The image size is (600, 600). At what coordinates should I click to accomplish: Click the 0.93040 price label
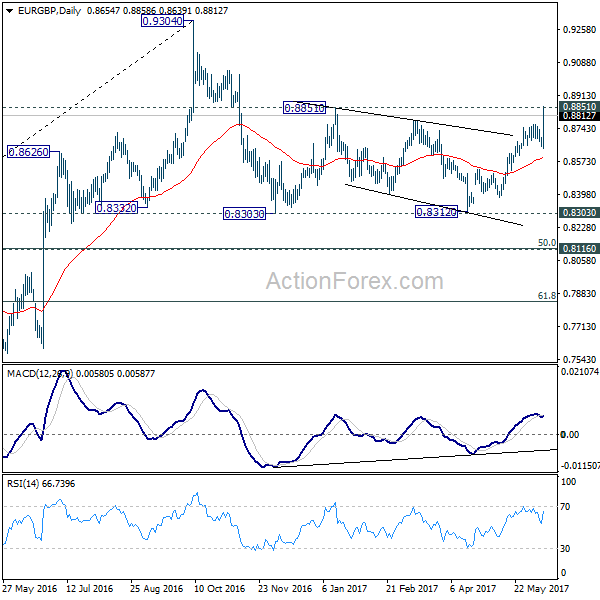tap(162, 21)
